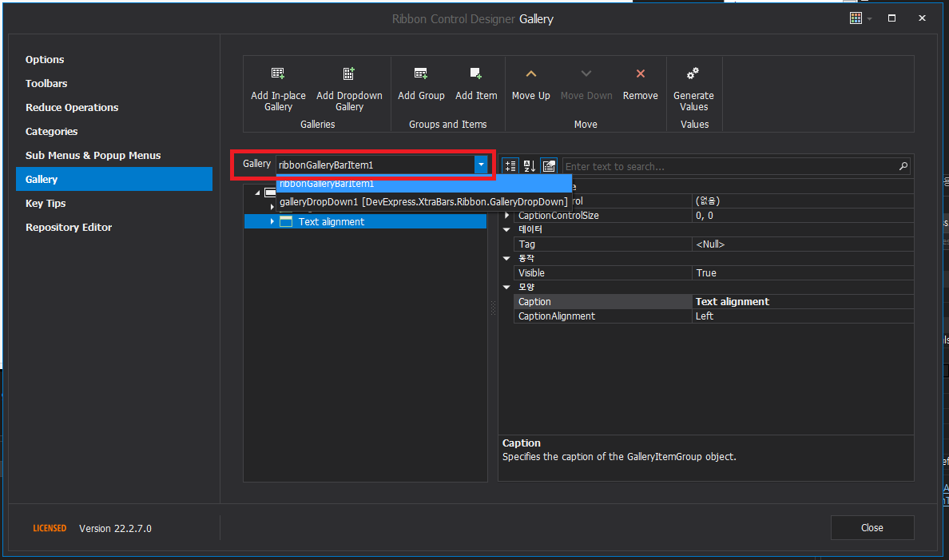Click the Text alignment group icon
Screen dimensions: 949x560
(286, 221)
